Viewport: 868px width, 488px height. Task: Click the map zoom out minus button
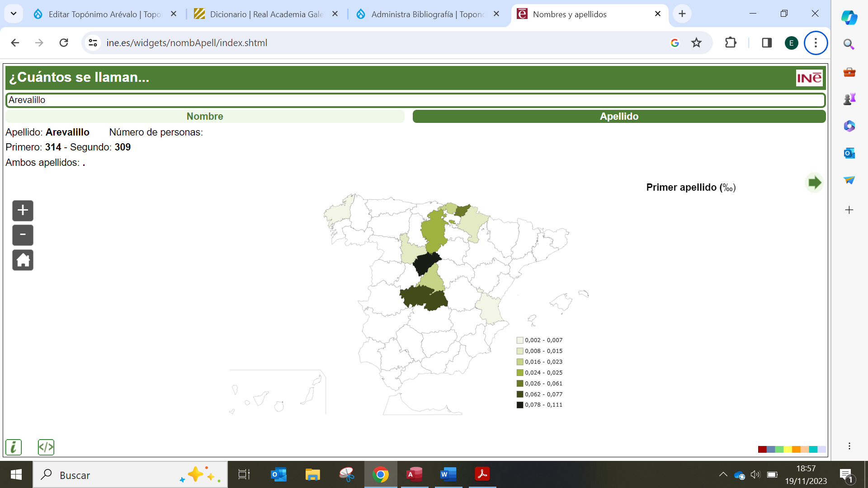[23, 235]
